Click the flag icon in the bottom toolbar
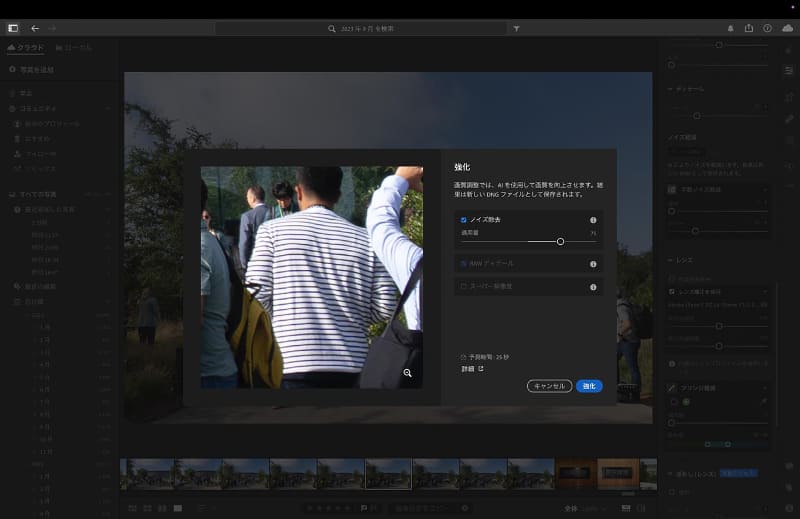This screenshot has width=800, height=519. click(x=364, y=508)
